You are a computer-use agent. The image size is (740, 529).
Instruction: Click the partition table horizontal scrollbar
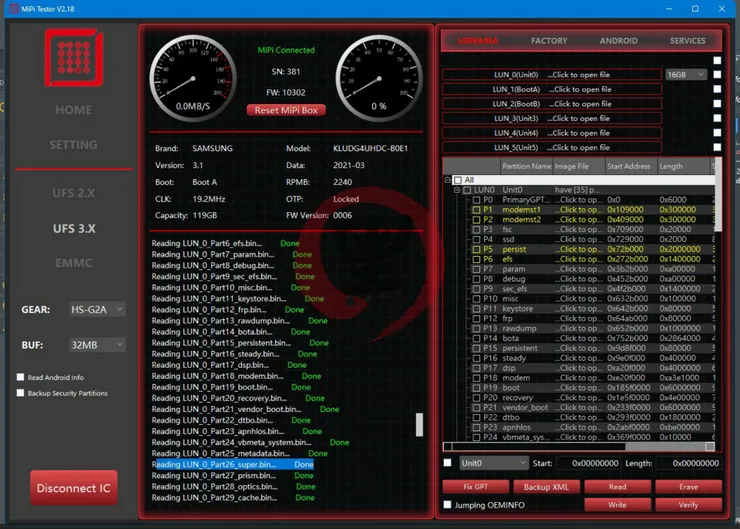579,446
